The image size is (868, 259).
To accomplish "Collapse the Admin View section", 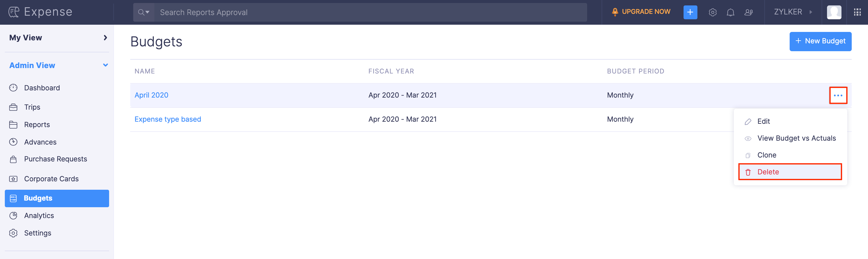I will (x=105, y=65).
